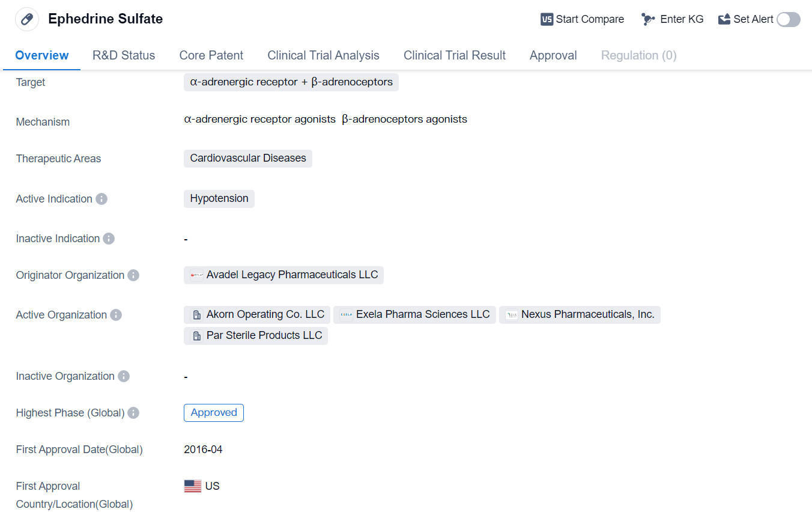Toggle the Set Alert switch
The height and width of the screenshot is (512, 812).
click(x=788, y=19)
